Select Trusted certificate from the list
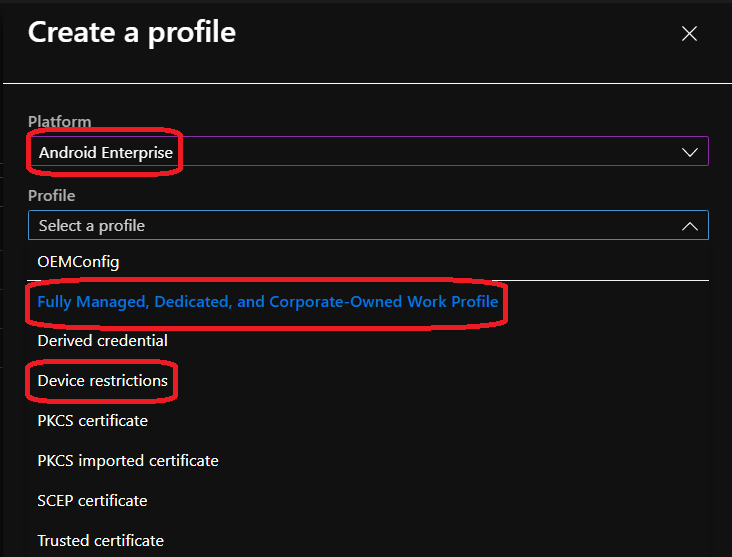Viewport: 732px width, 557px height. [x=100, y=540]
